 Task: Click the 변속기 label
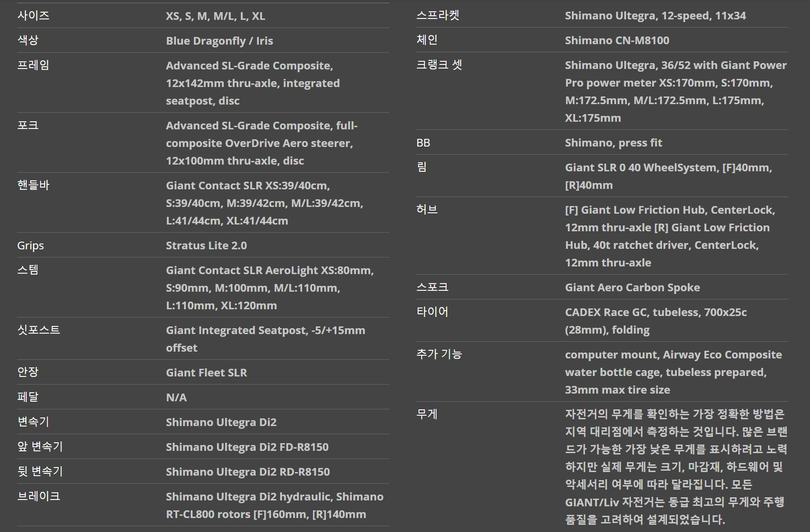point(33,422)
